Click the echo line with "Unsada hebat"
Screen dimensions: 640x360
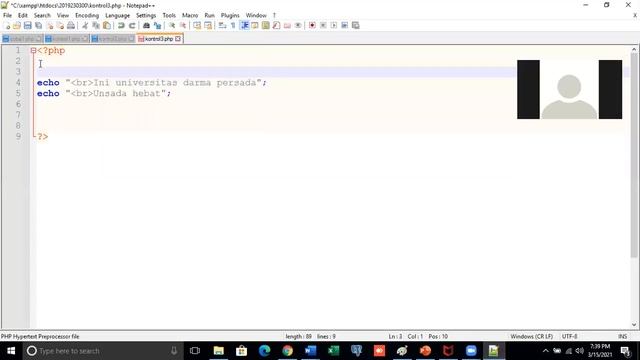pyautogui.click(x=104, y=93)
